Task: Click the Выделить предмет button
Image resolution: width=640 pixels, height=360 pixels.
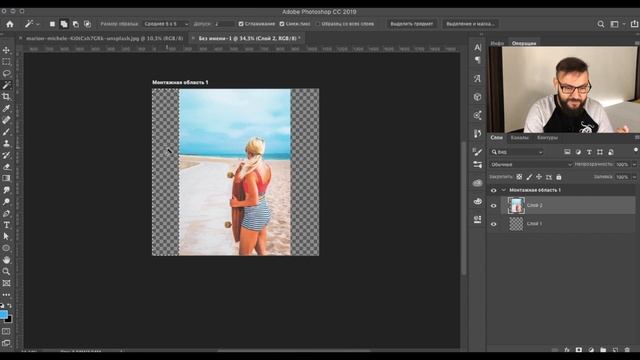Action: tap(412, 24)
